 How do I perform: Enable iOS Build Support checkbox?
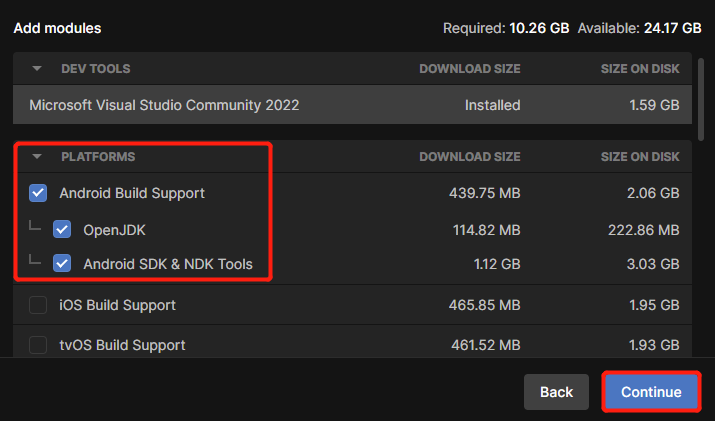point(38,305)
